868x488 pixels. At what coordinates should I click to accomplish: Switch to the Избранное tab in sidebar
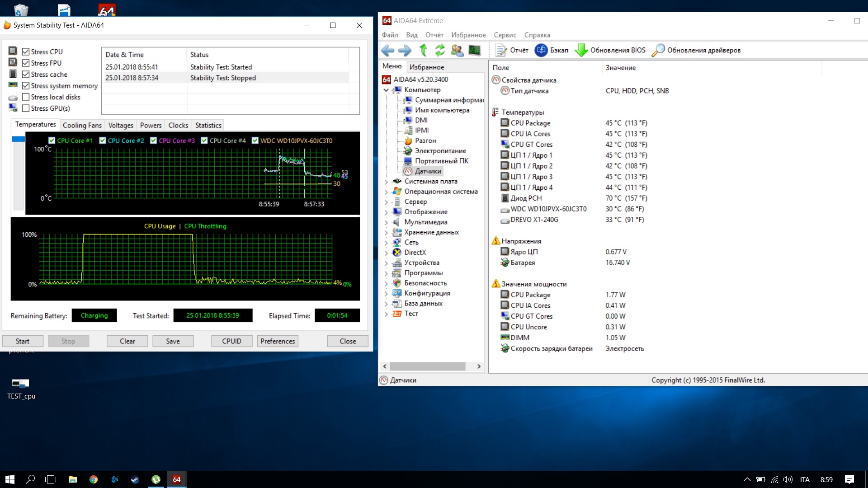427,67
